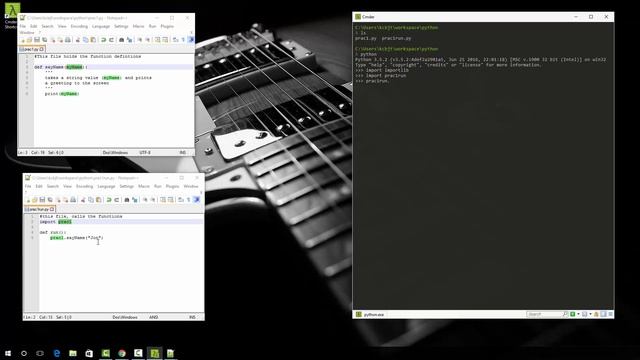Toggle show all characters in prac1run.py window

(x=189, y=200)
